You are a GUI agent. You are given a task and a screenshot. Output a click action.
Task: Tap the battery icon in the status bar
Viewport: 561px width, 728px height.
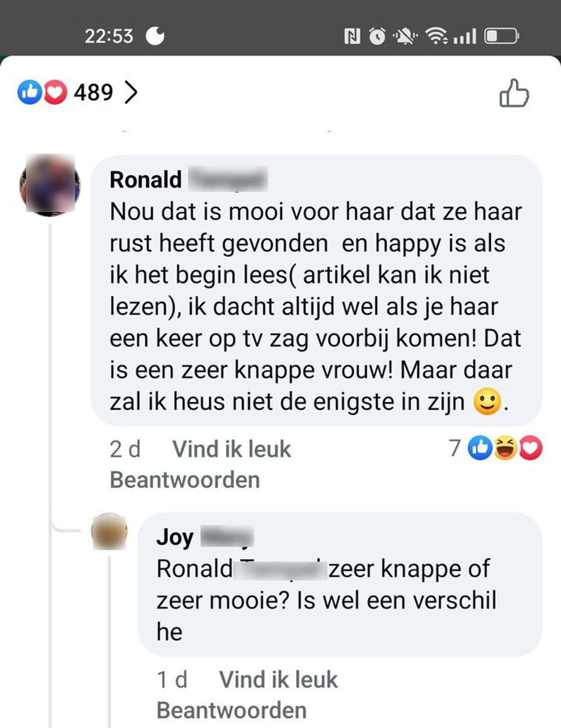pos(501,36)
